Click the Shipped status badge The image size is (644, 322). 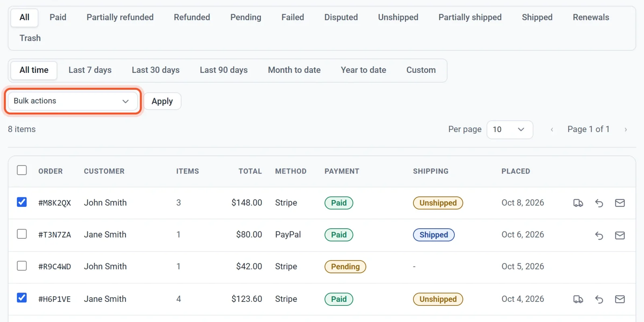coord(434,235)
